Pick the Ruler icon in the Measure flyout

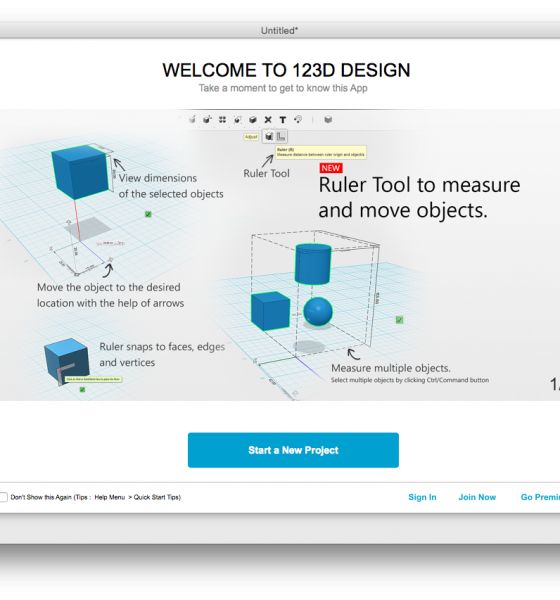[x=281, y=137]
